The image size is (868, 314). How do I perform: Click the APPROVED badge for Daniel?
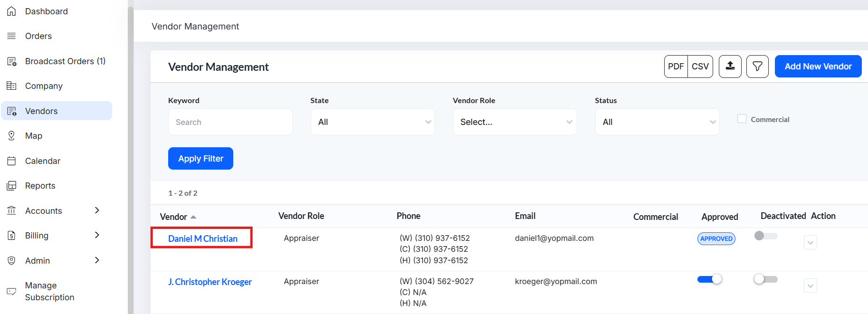click(x=716, y=238)
